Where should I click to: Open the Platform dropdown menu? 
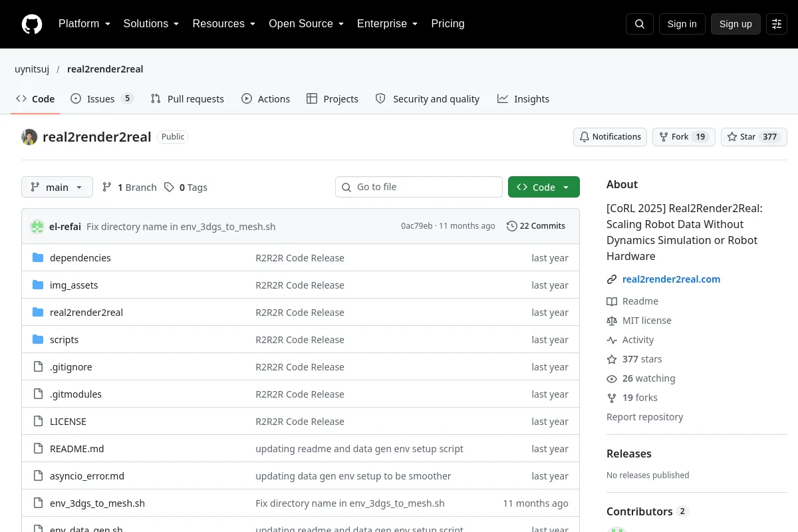click(84, 24)
